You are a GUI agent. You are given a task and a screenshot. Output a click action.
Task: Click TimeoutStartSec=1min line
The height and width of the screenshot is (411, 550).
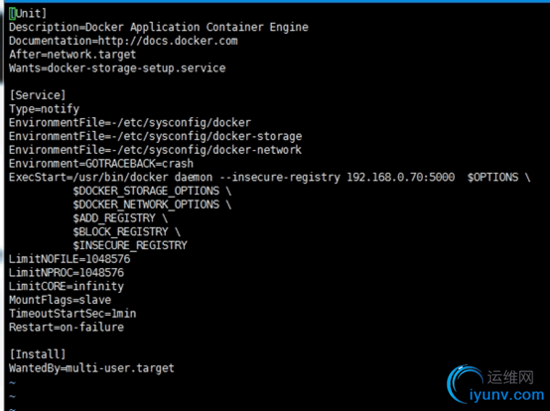(x=73, y=314)
